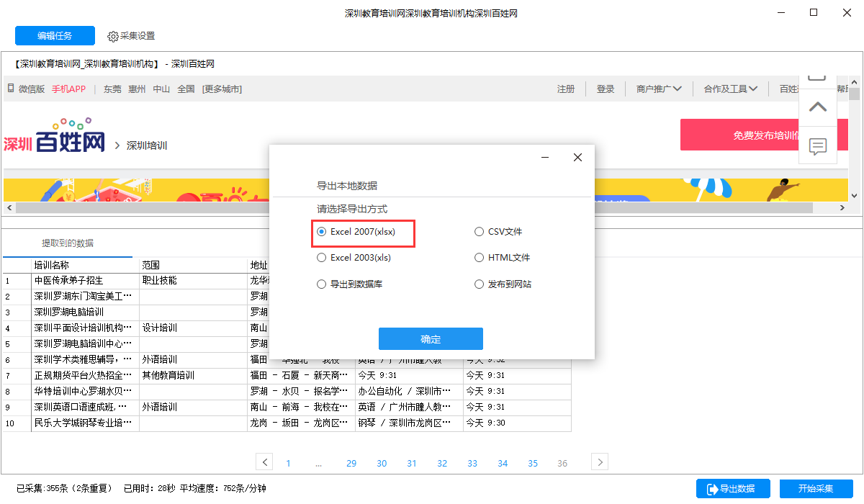Image resolution: width=864 pixels, height=504 pixels.
Task: Open the 登录 link
Action: coord(606,89)
